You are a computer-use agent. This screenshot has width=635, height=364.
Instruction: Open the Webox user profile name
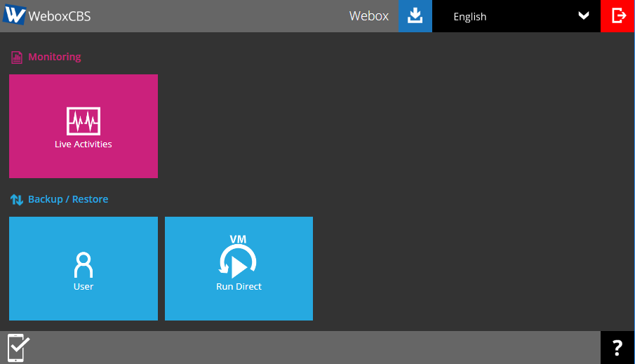click(368, 16)
